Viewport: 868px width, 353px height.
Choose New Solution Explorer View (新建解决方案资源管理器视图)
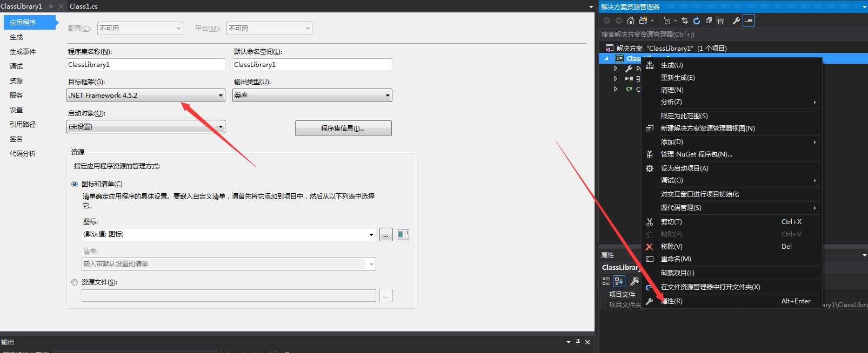tap(731, 128)
